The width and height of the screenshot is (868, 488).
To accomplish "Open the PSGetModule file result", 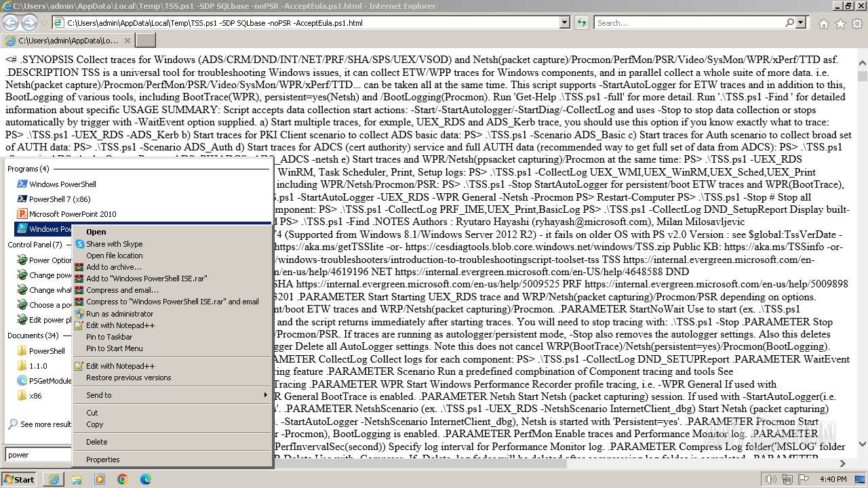I will click(x=45, y=381).
